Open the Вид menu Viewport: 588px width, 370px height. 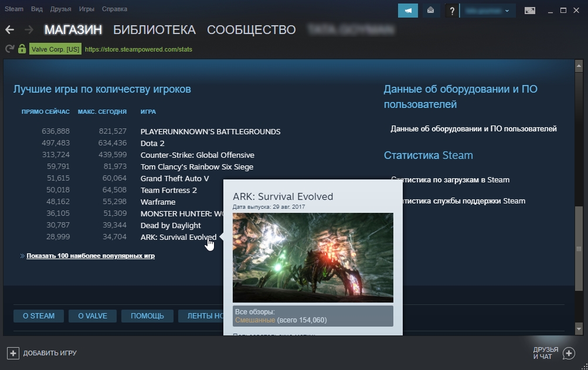[37, 9]
